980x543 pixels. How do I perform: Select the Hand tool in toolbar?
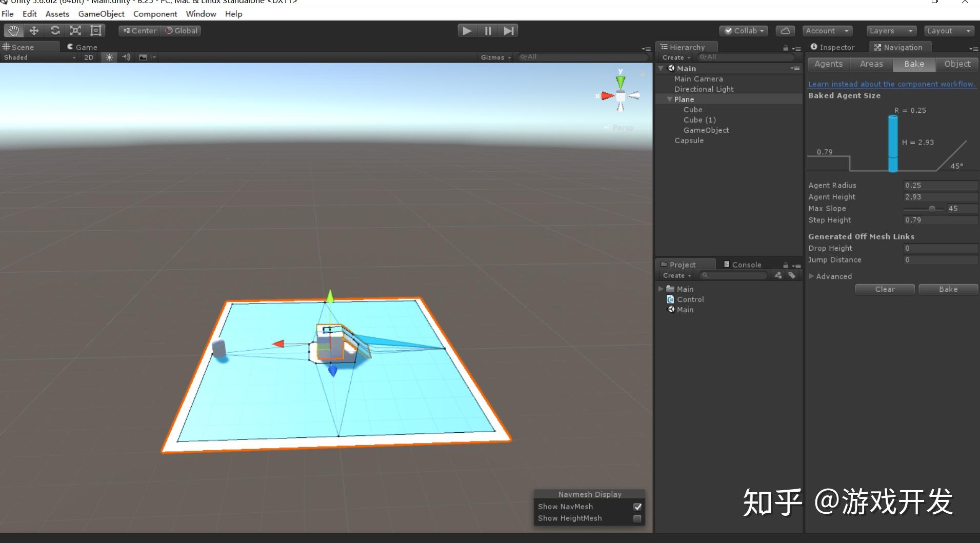pos(13,31)
